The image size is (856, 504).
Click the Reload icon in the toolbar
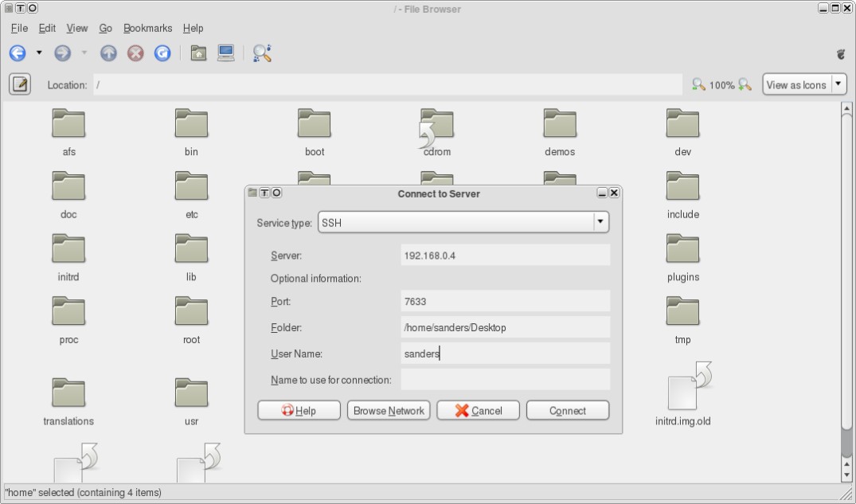click(x=162, y=53)
